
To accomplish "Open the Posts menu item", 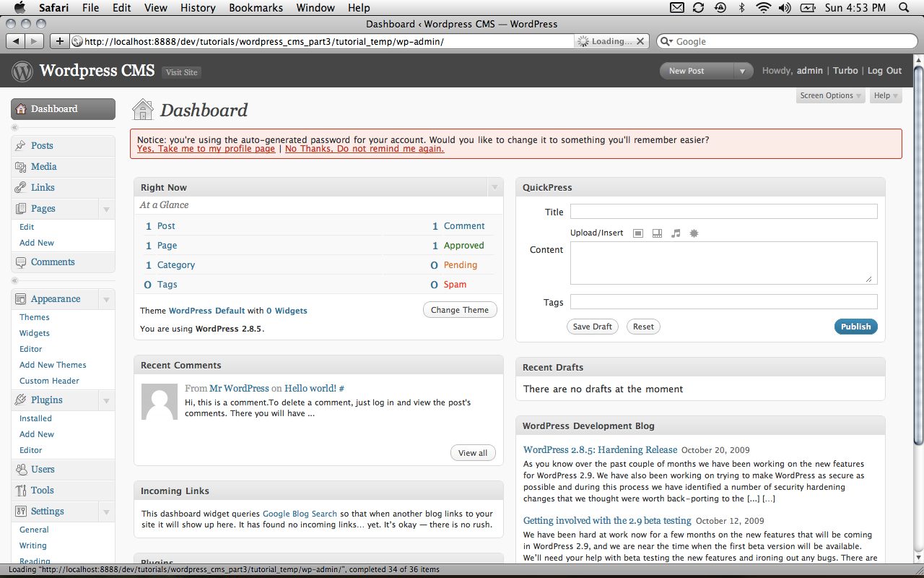I will (63, 145).
